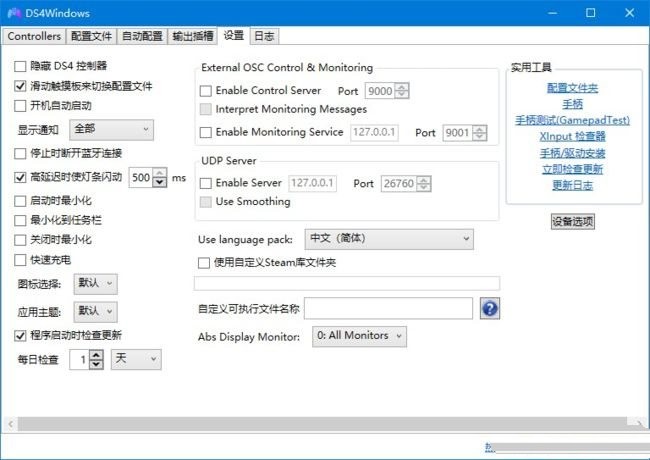The height and width of the screenshot is (460, 650).
Task: Open 手柄测试(GamepadTest) link
Action: tap(572, 120)
